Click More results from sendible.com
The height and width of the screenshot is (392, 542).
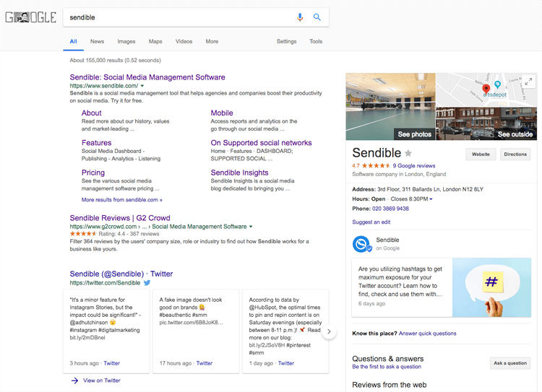tap(121, 200)
